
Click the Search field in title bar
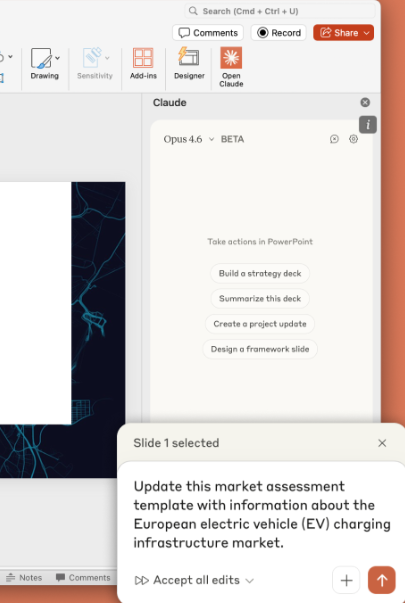pyautogui.click(x=280, y=11)
